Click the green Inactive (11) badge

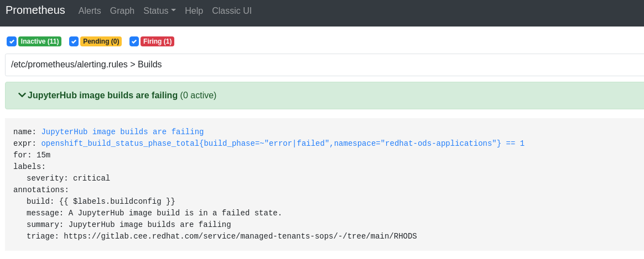40,41
